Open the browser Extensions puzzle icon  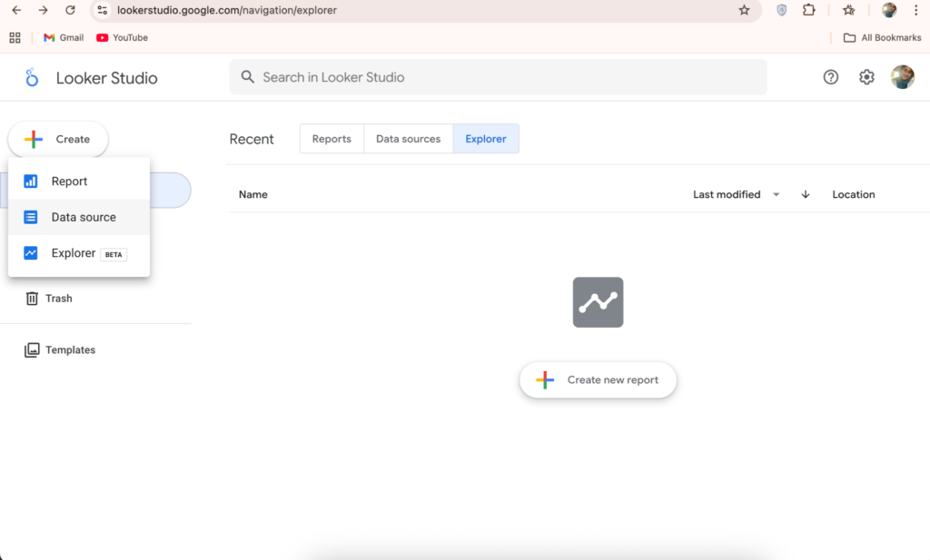coord(808,10)
